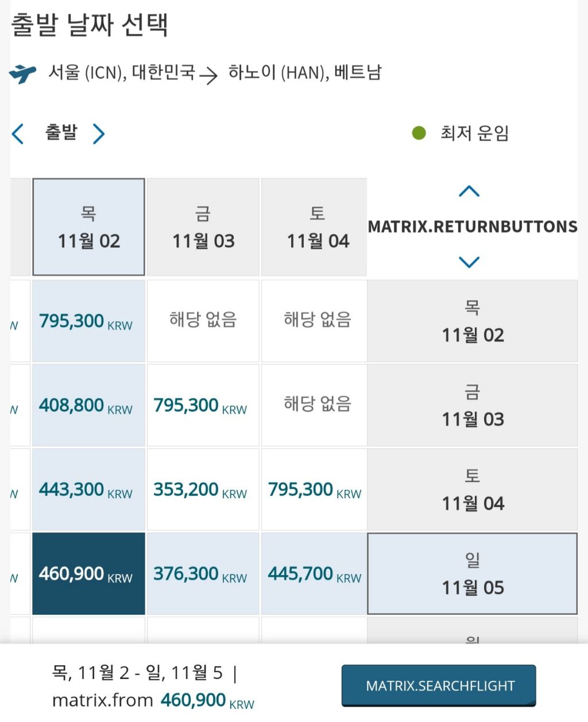Select return row Friday 11월 03

pos(472,406)
